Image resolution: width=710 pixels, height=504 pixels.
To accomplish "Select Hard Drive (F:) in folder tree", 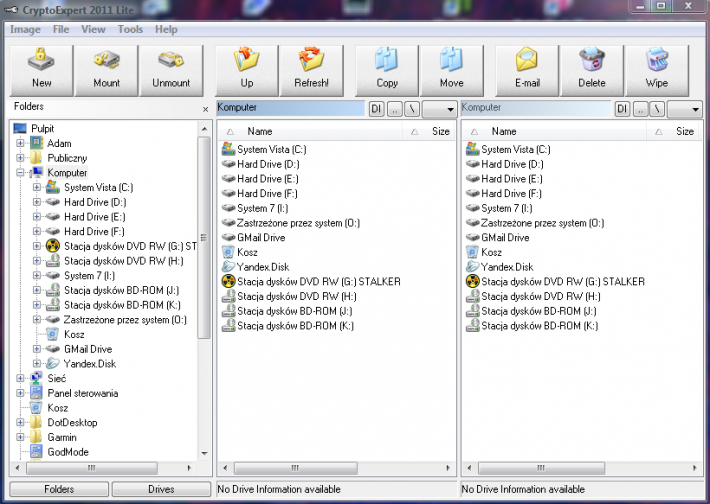I will click(94, 231).
